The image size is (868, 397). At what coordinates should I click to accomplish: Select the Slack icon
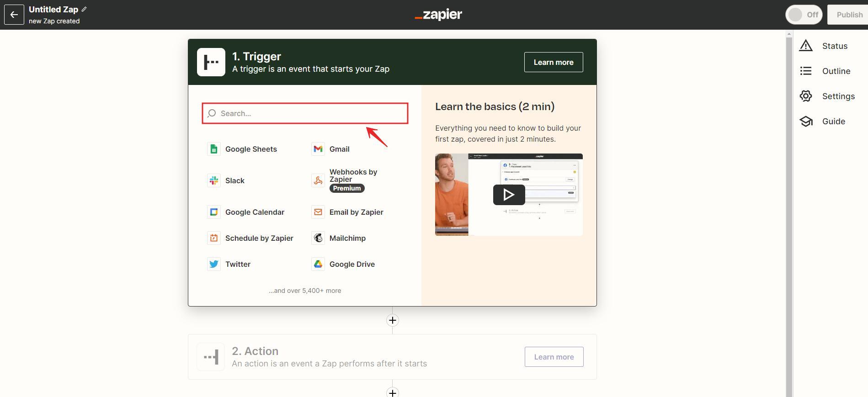pos(213,180)
